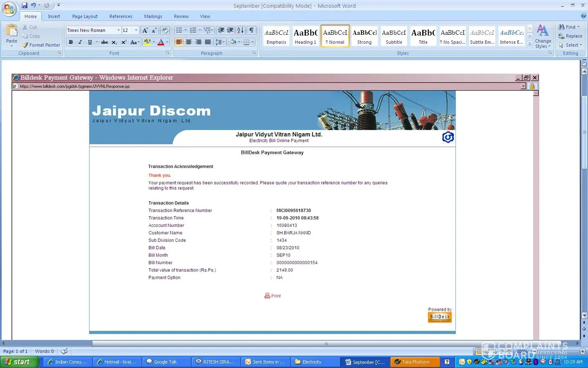Click the Replace button

[570, 36]
